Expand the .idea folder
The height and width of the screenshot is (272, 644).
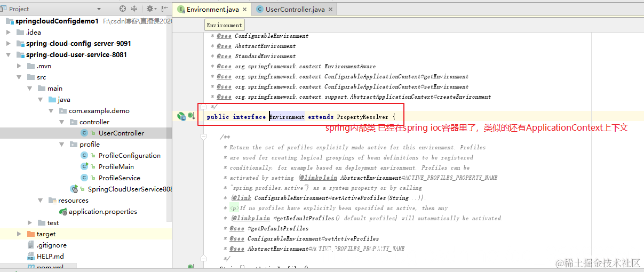click(x=8, y=32)
